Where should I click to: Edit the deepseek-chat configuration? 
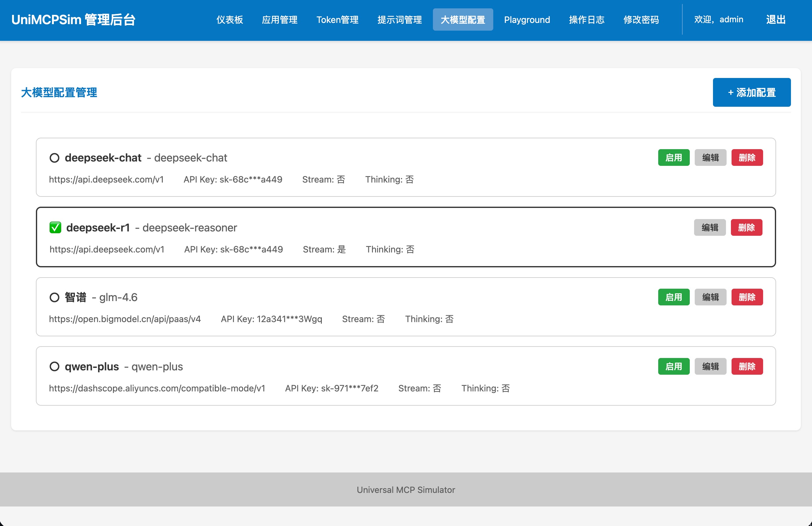pyautogui.click(x=710, y=157)
